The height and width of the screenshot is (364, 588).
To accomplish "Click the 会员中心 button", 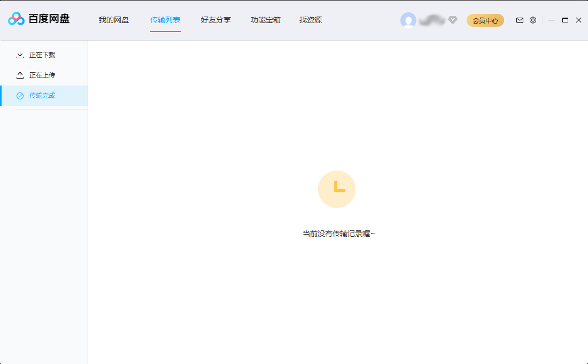I will (485, 20).
